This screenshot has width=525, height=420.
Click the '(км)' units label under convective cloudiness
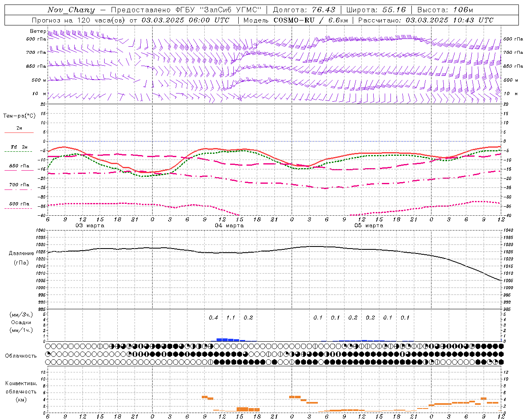tap(22, 399)
